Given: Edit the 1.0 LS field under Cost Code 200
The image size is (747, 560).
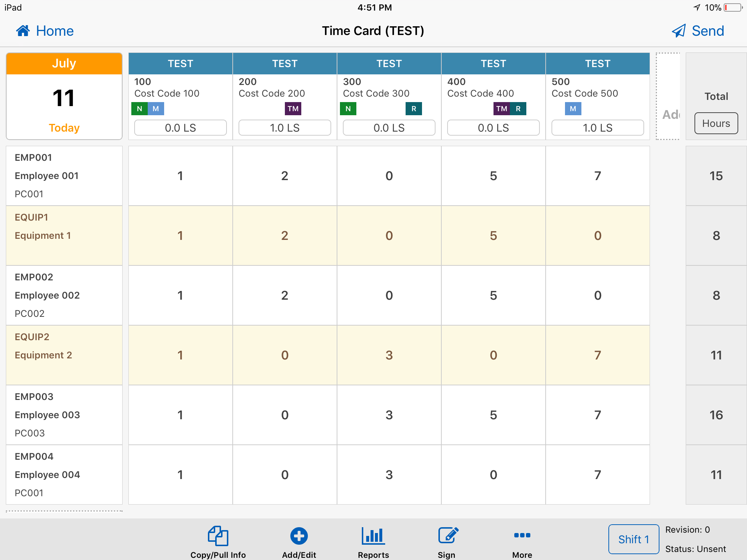Looking at the screenshot, I should 285,128.
